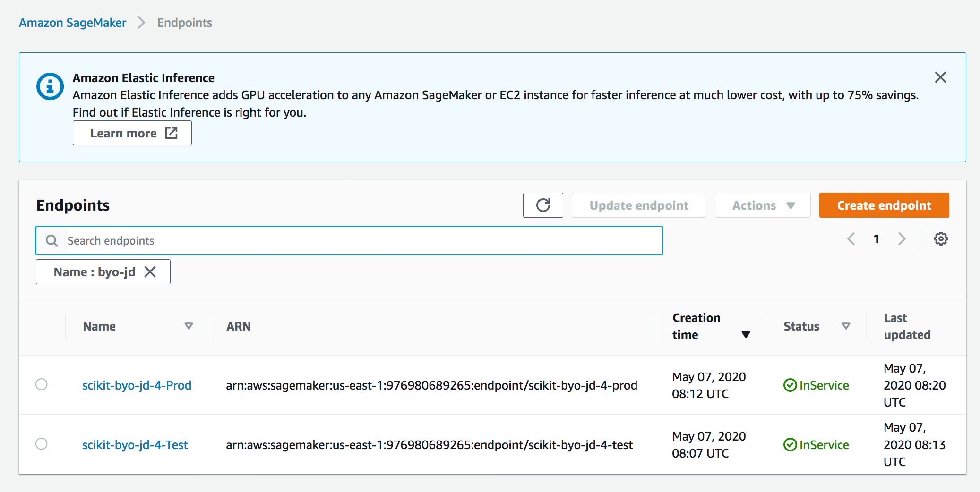
Task: Click the Name column header label
Action: (x=99, y=326)
